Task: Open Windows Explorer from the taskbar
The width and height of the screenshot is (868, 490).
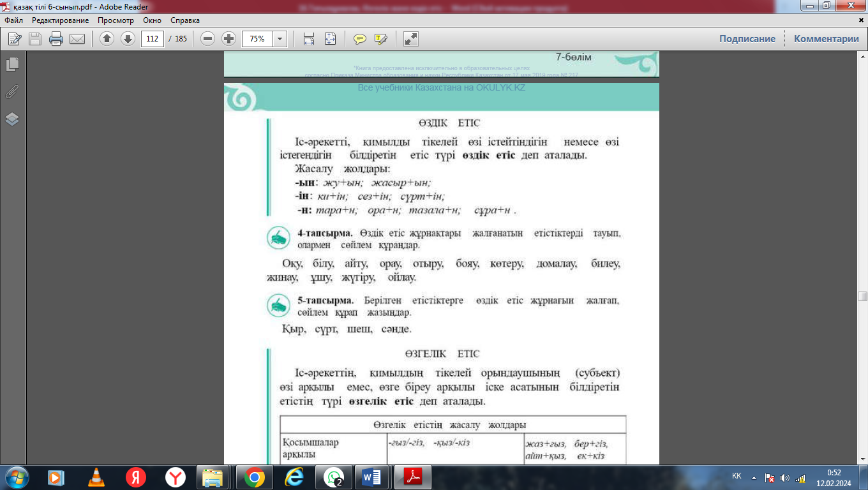Action: [x=213, y=477]
